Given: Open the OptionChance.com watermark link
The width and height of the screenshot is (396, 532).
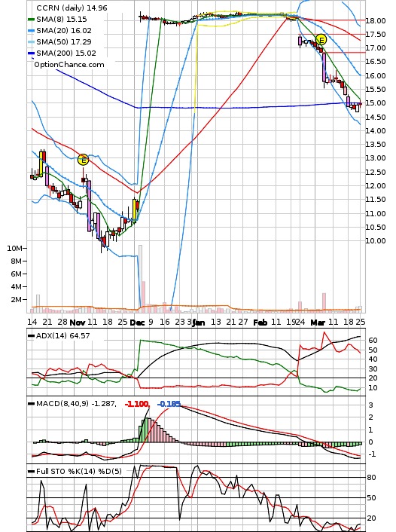Looking at the screenshot, I should (69, 65).
